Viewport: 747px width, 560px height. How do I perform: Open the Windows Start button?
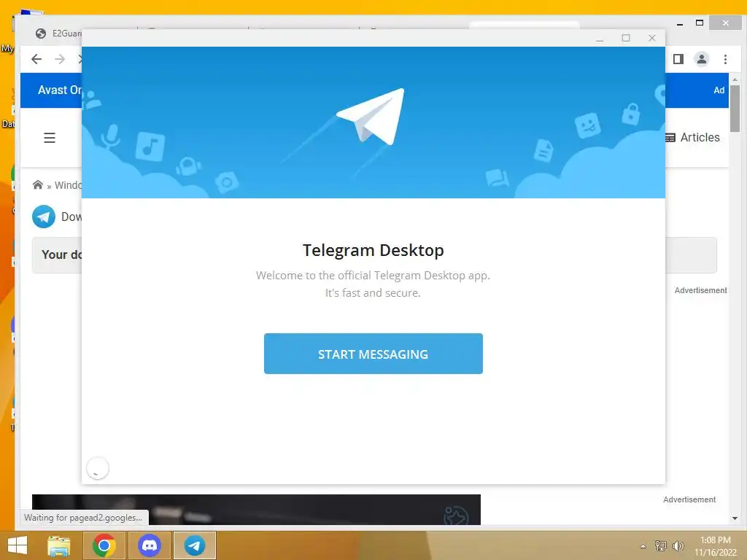click(18, 545)
